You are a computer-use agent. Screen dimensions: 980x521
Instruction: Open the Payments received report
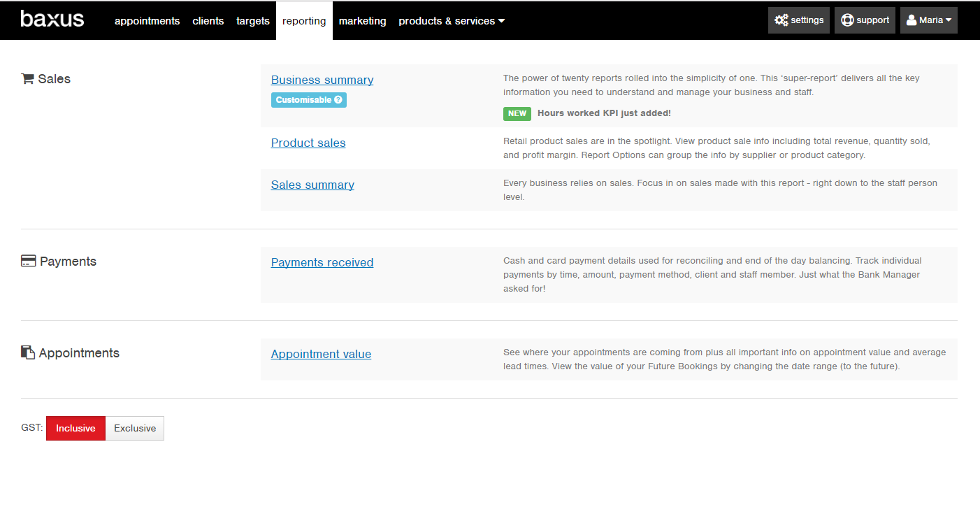322,262
